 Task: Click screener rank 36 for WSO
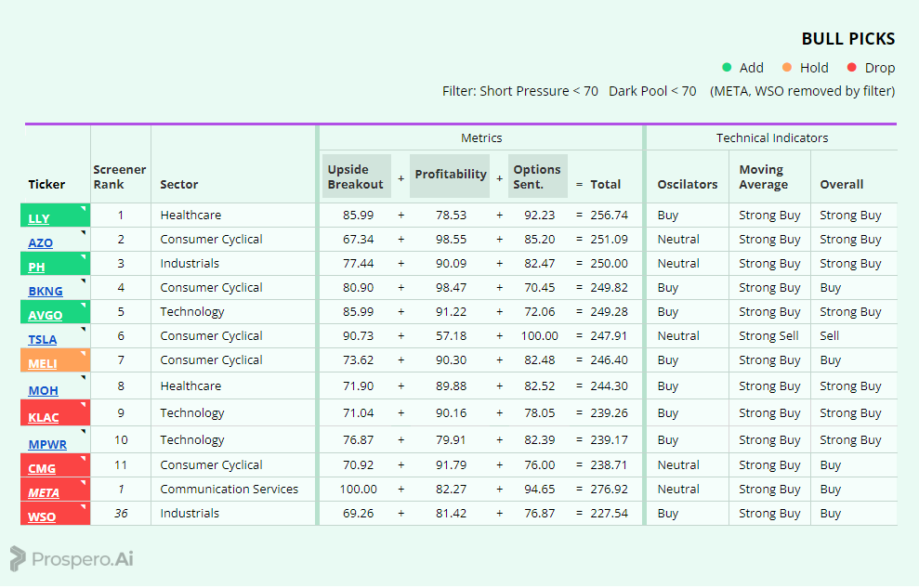tap(121, 513)
